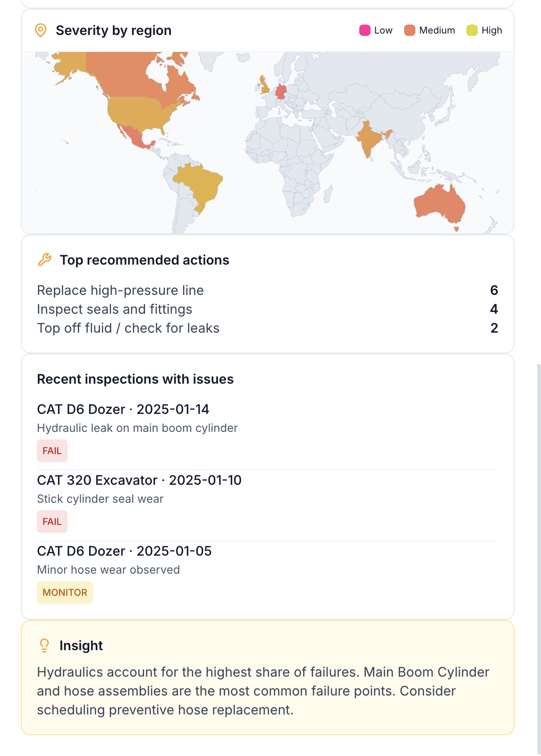The height and width of the screenshot is (756, 541).
Task: Click the map pin icon beside Severity by region
Action: (41, 31)
